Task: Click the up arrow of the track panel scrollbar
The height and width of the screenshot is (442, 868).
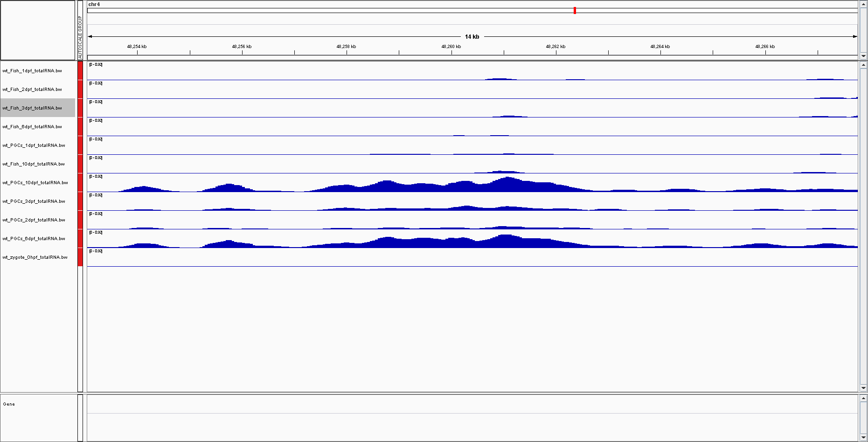Action: click(x=862, y=66)
